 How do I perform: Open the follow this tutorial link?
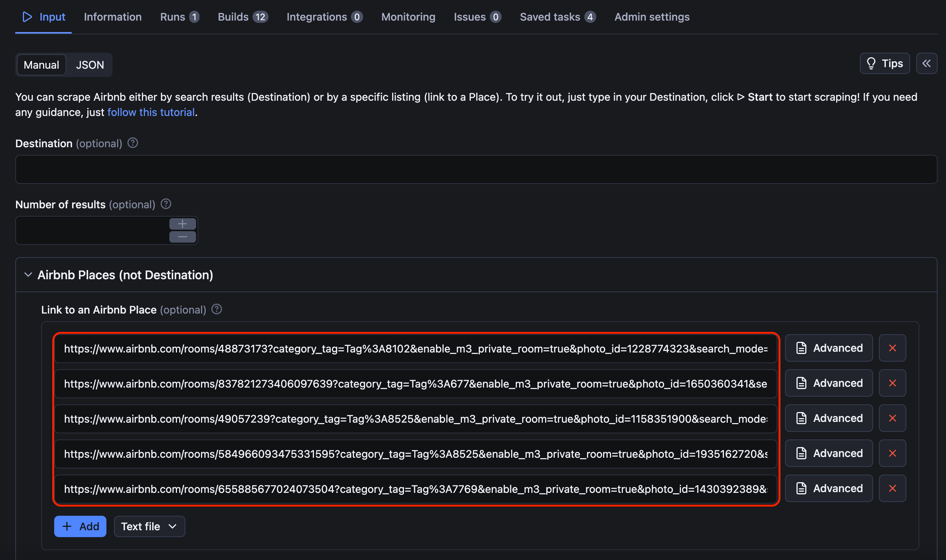(x=151, y=112)
